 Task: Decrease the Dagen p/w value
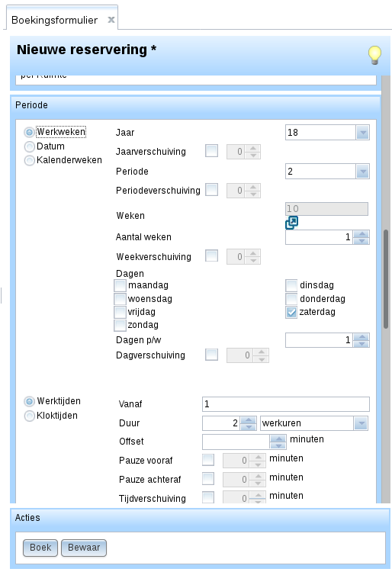click(361, 344)
